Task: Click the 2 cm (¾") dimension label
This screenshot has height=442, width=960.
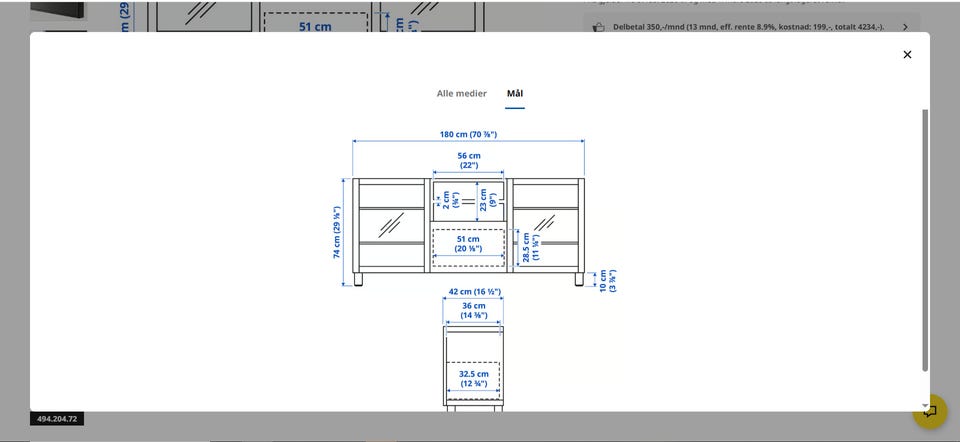Action: point(451,200)
